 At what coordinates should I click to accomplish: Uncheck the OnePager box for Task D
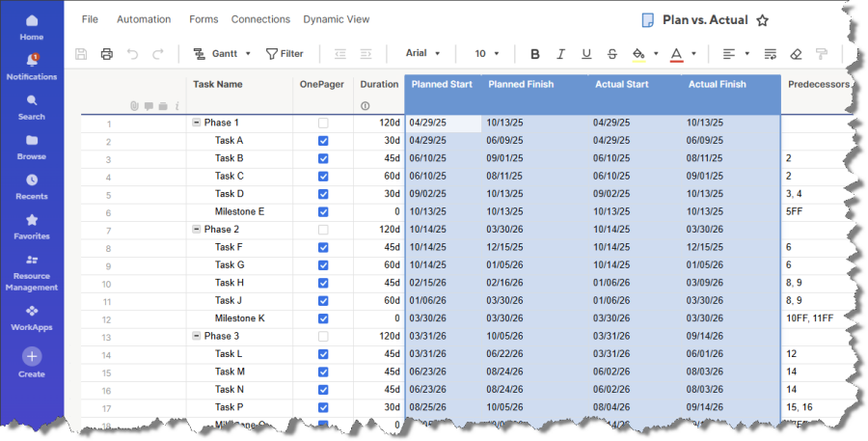point(323,194)
